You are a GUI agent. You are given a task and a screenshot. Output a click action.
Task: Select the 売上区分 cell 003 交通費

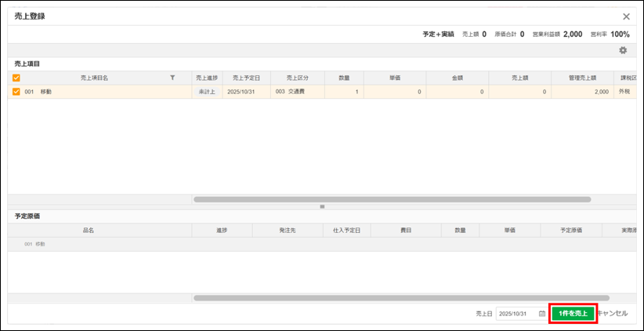click(x=298, y=92)
